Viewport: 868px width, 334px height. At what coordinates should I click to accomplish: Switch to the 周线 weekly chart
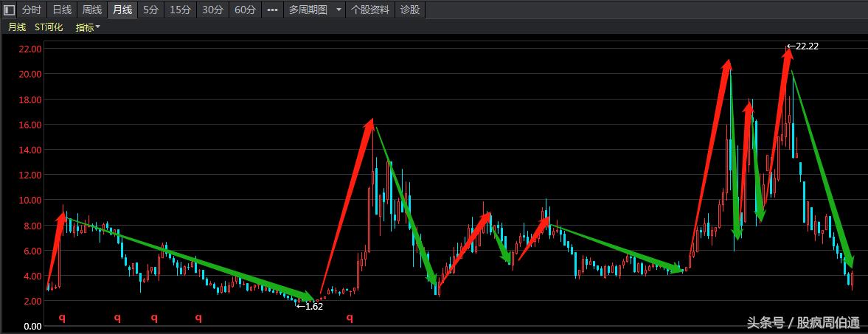pyautogui.click(x=92, y=10)
